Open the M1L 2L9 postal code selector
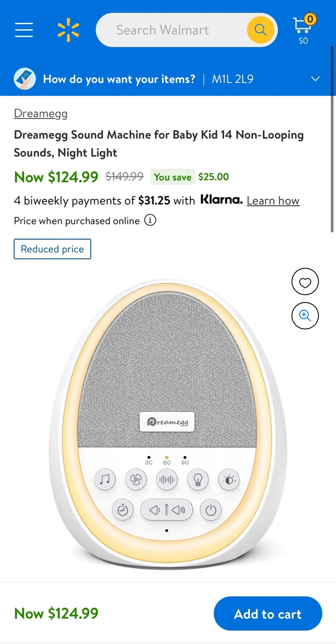Viewport: 336px width, 644px height. (232, 79)
